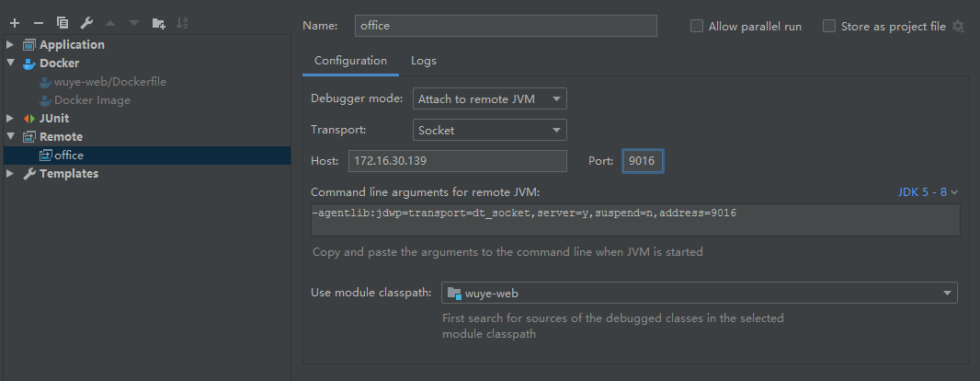Click the Copy Configuration icon
This screenshot has width=980, height=381.
63,22
